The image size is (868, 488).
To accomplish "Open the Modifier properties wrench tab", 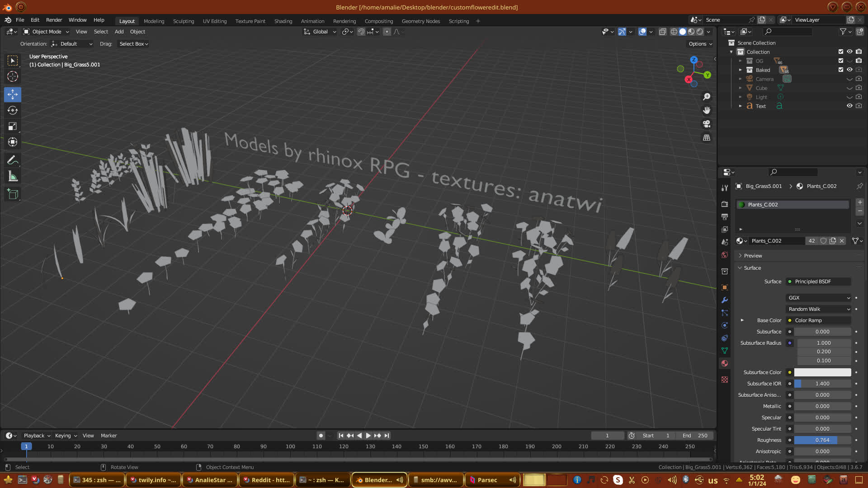I will (725, 300).
